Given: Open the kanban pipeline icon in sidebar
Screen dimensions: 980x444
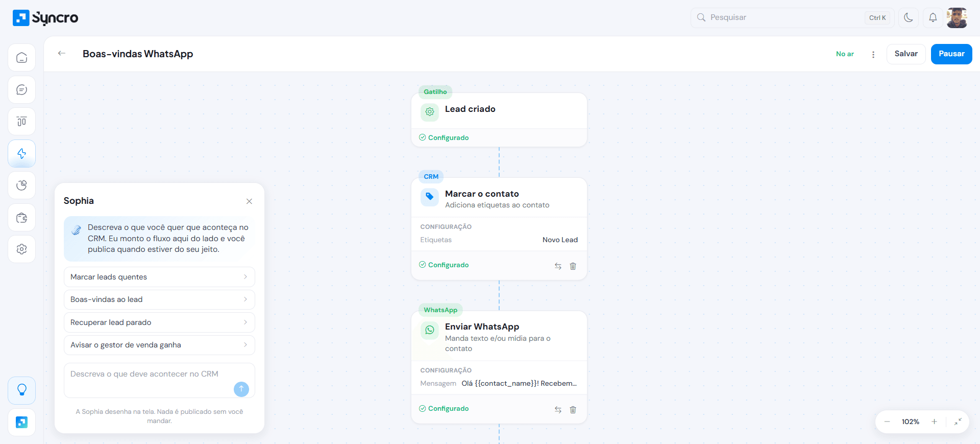Looking at the screenshot, I should coord(21,122).
